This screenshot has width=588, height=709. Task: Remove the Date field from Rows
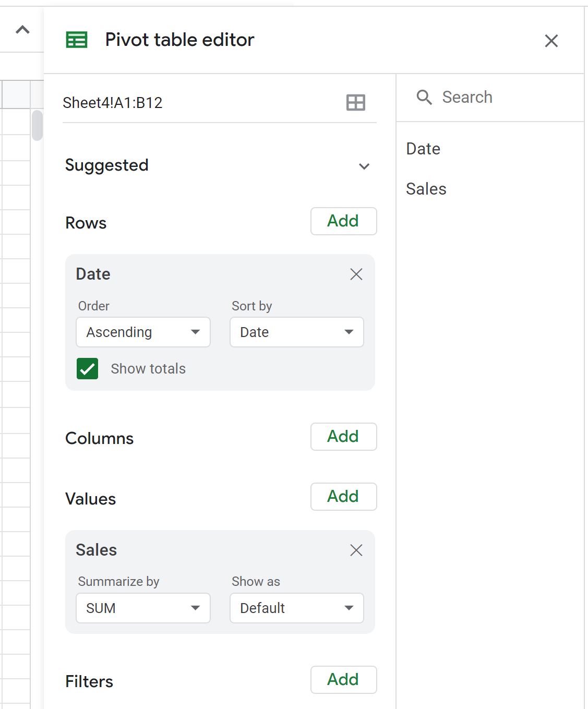356,274
